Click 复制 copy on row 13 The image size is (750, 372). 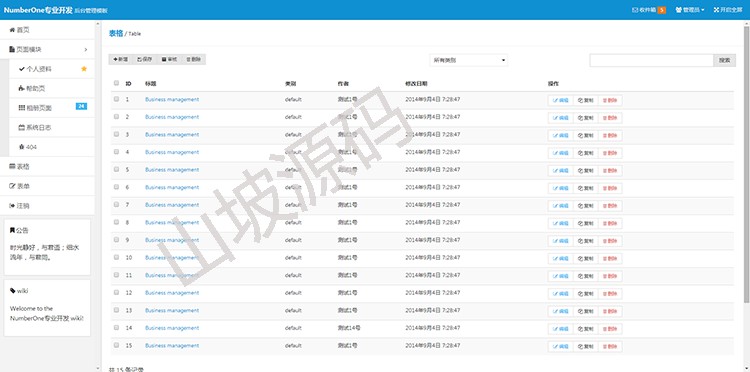point(585,311)
